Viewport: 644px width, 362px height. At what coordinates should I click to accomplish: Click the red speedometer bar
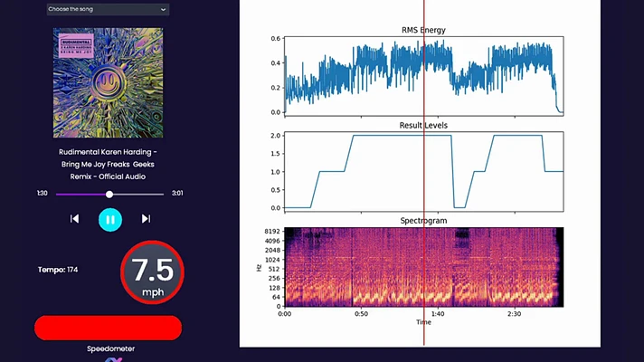108,328
